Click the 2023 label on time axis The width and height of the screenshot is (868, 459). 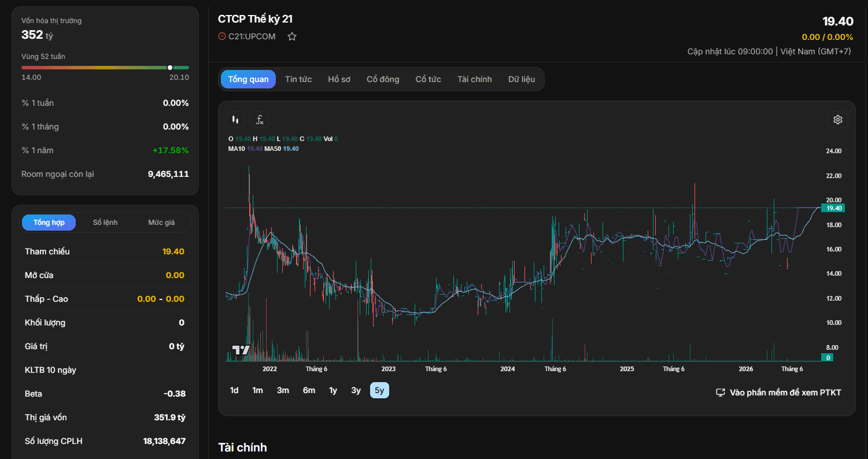389,369
